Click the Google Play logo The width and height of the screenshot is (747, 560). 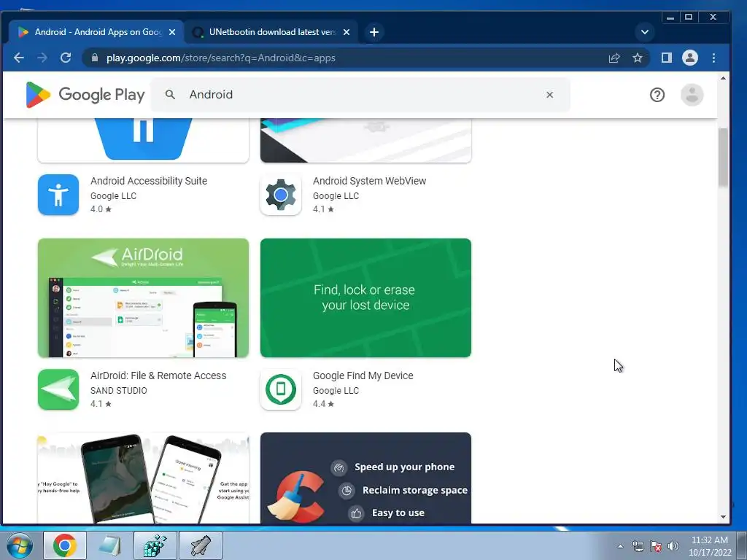pyautogui.click(x=85, y=95)
